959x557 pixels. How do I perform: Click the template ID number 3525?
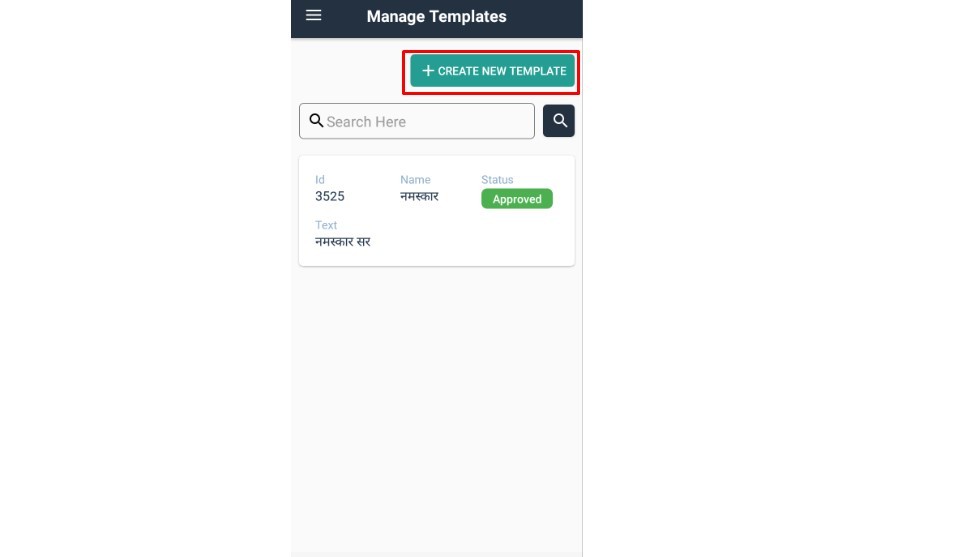coord(330,196)
